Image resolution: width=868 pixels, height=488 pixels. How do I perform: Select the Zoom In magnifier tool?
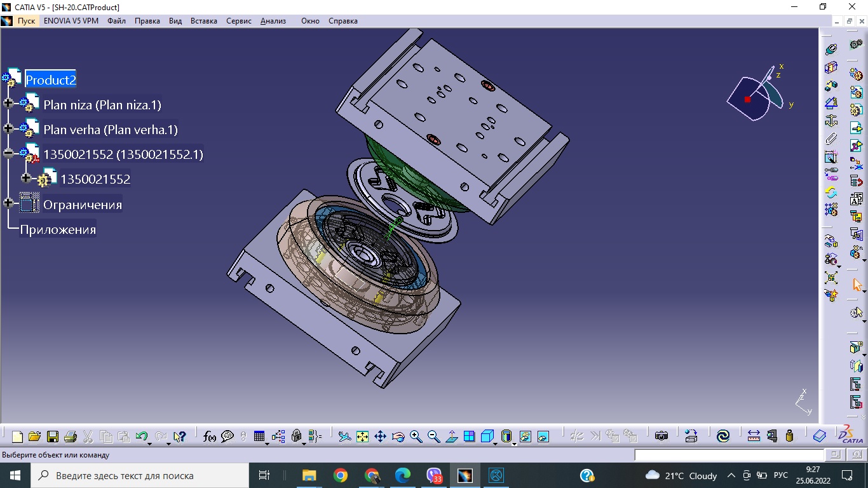tap(416, 437)
